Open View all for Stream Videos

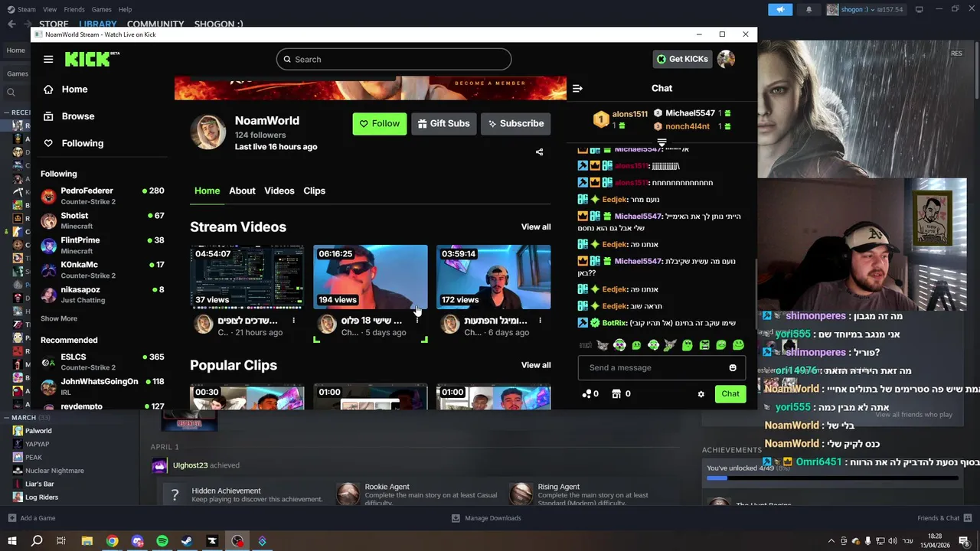click(x=536, y=227)
